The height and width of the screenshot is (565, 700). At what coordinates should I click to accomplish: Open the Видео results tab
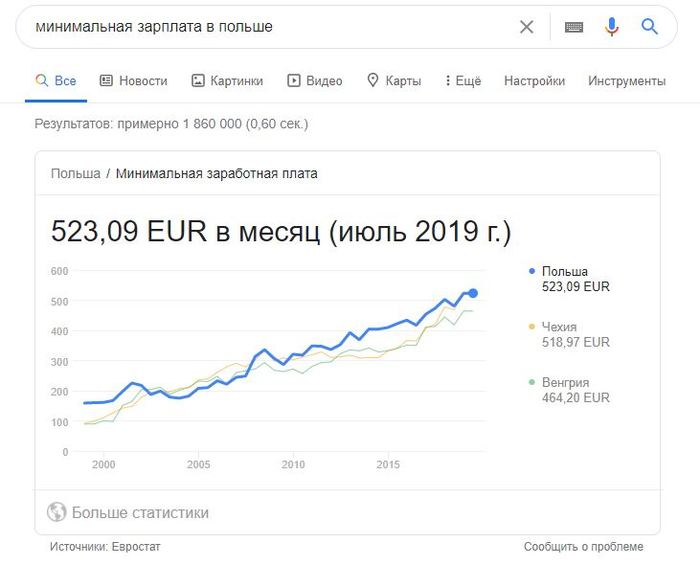tap(314, 81)
